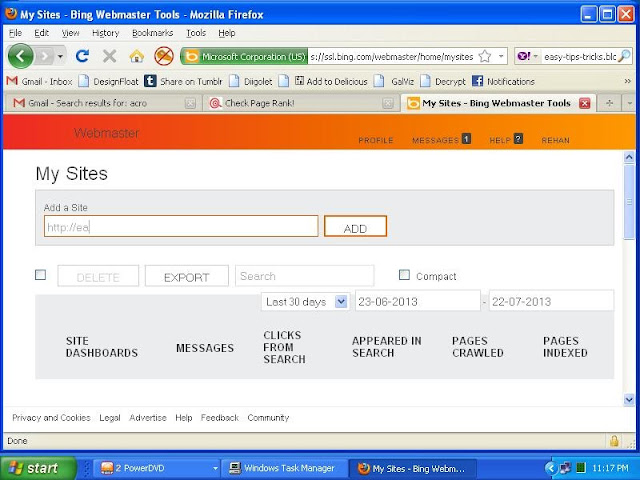The width and height of the screenshot is (640, 480).
Task: Show more bookmarks with the chevron
Action: pos(628,82)
